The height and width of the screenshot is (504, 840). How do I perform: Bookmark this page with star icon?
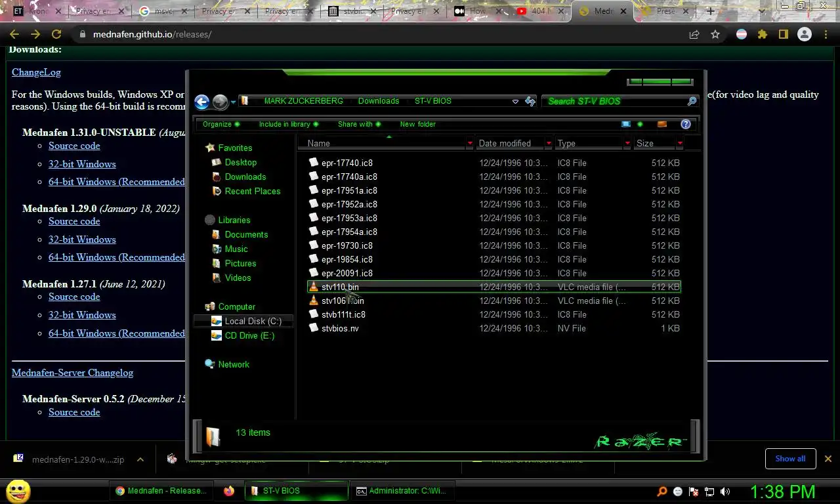715,34
